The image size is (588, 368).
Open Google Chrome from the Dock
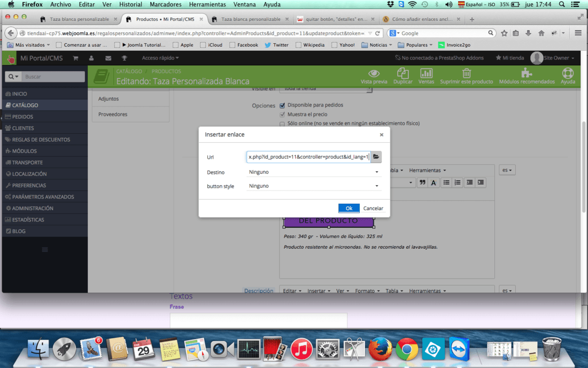tap(406, 349)
